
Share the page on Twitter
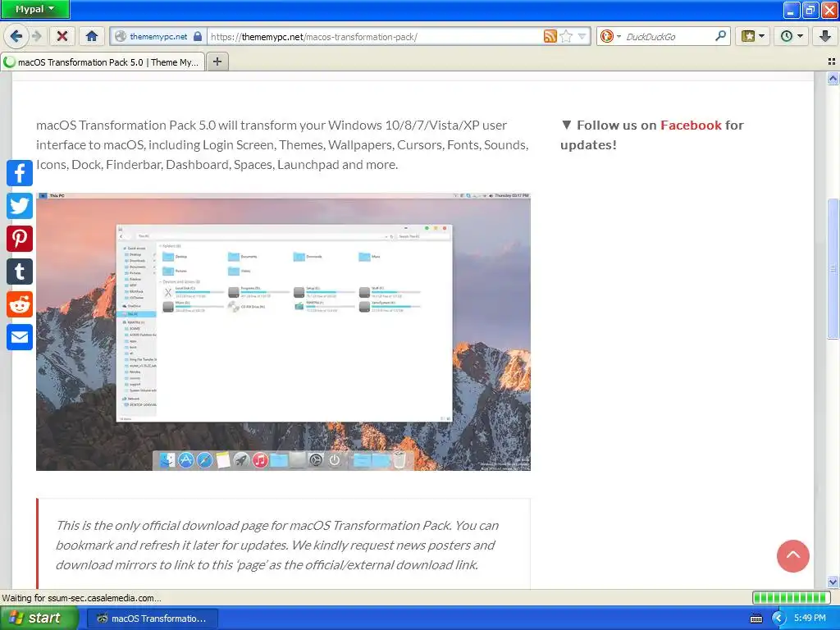point(20,206)
